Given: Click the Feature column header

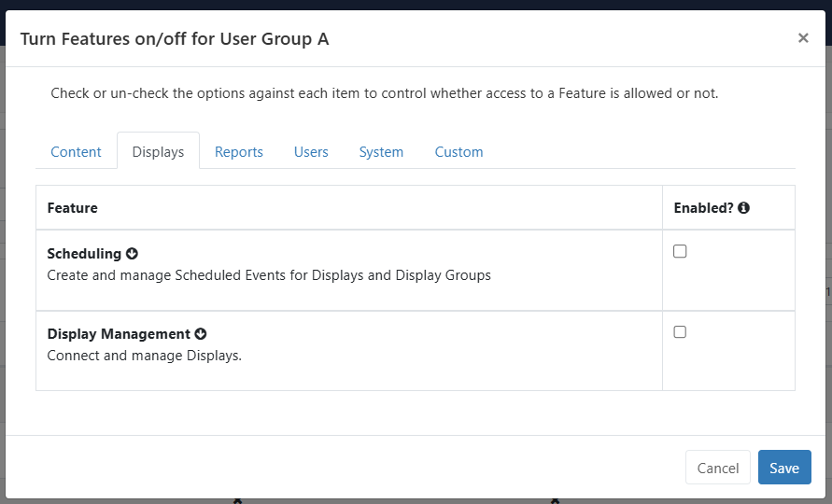Looking at the screenshot, I should (x=72, y=208).
